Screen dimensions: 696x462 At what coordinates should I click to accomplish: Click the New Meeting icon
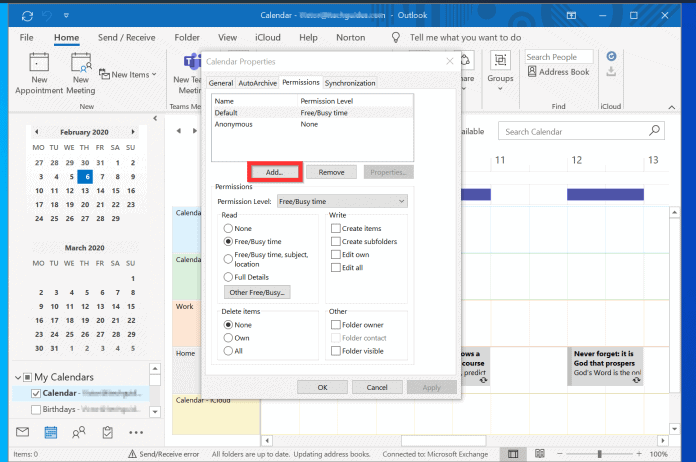[x=81, y=62]
